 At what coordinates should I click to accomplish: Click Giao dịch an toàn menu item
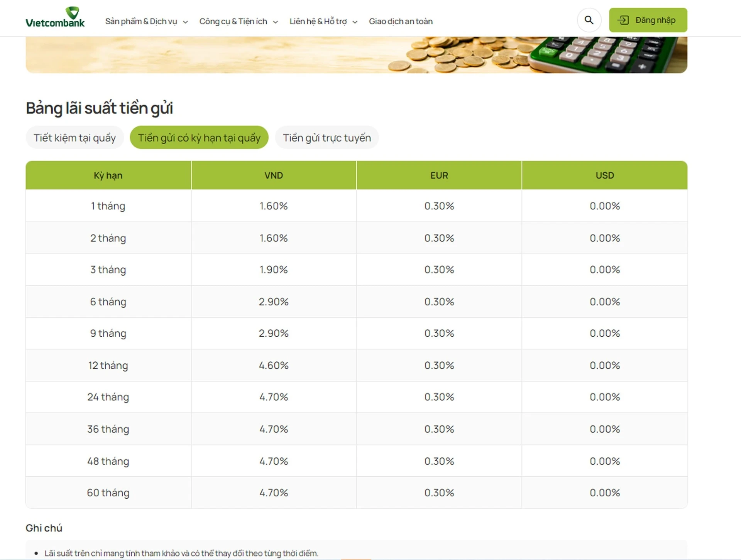[x=401, y=21]
